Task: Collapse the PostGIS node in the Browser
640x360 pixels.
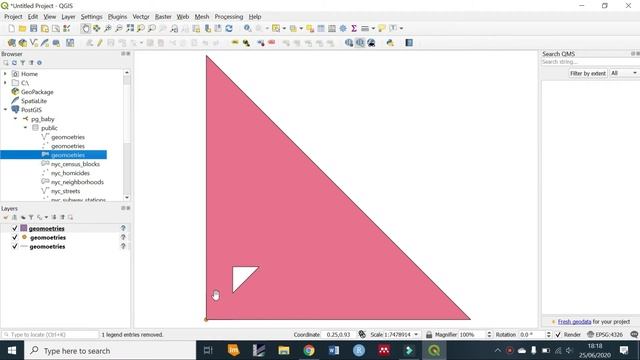Action: click(x=5, y=110)
